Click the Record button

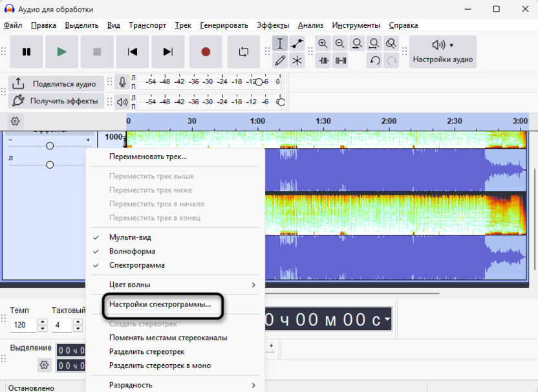206,52
